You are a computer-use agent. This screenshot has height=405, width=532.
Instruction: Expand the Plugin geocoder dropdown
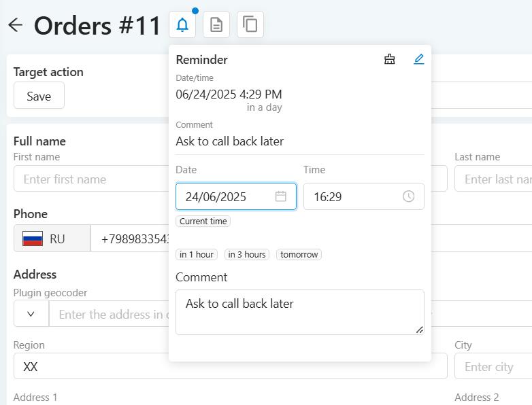tap(31, 314)
